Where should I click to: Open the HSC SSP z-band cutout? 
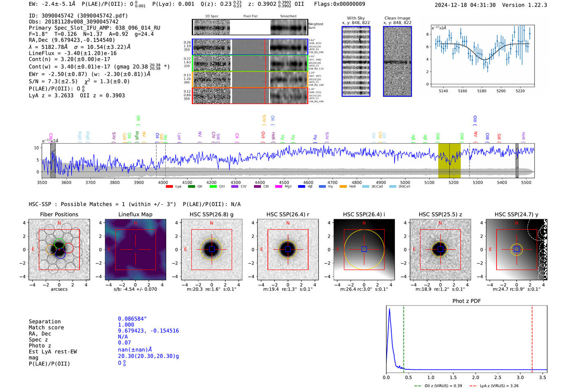point(440,249)
